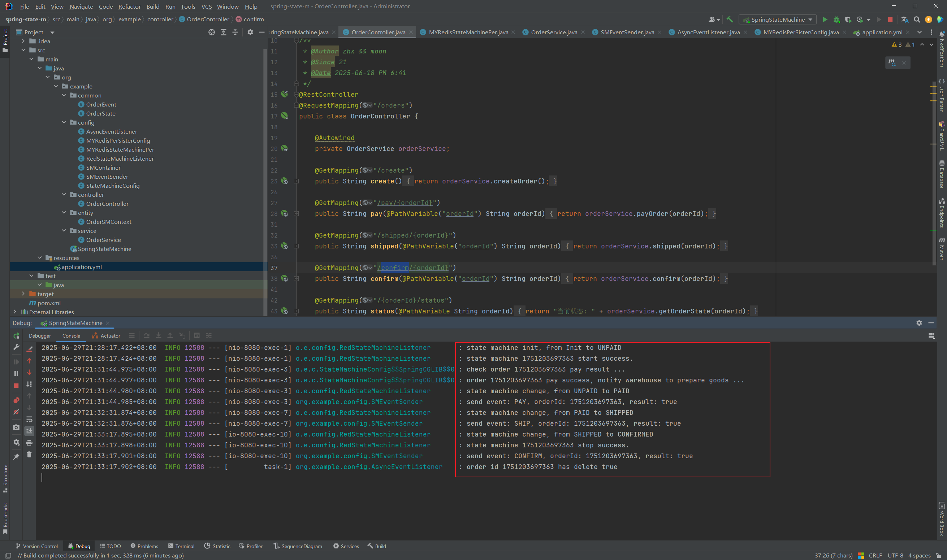Viewport: 947px width, 560px height.
Task: Click the Pin Tab pushpin icon in Debug panel
Action: coord(16,457)
